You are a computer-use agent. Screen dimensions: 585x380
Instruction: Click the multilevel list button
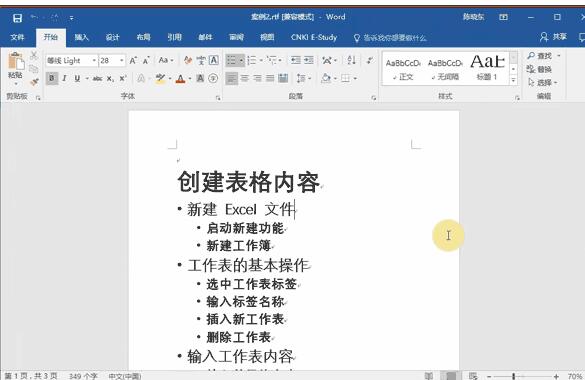(x=272, y=60)
